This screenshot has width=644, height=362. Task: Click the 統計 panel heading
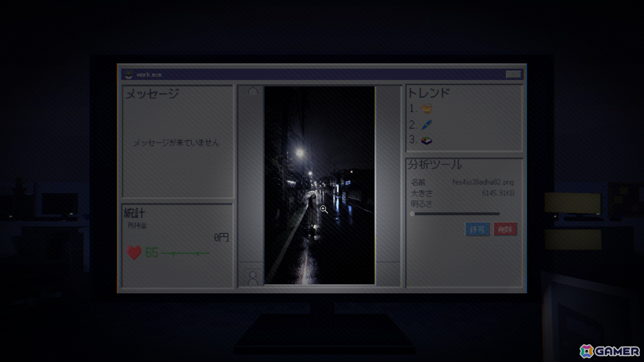(135, 213)
